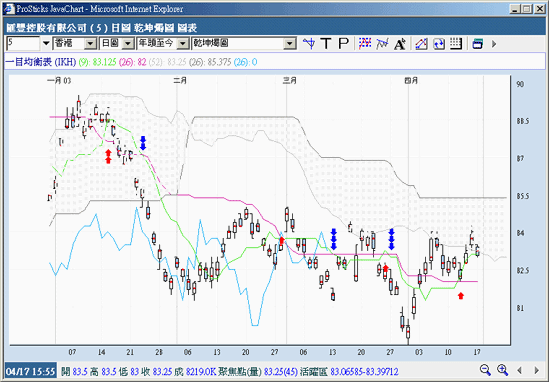Click the 三月 month label on chart

(290, 81)
